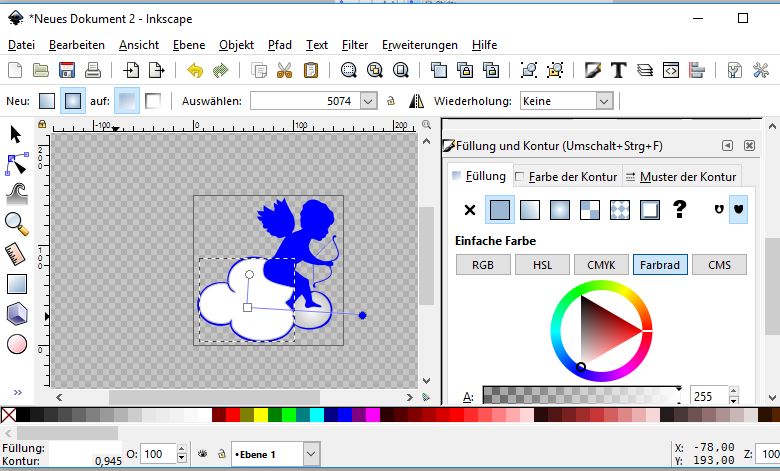The image size is (780, 471).
Task: Expand the Auswählen gradient dropdown
Action: (x=368, y=101)
